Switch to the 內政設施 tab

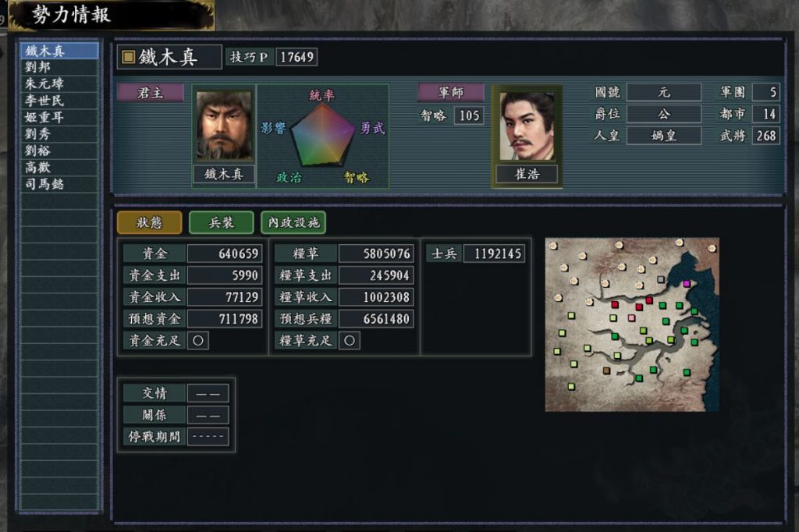tap(293, 222)
